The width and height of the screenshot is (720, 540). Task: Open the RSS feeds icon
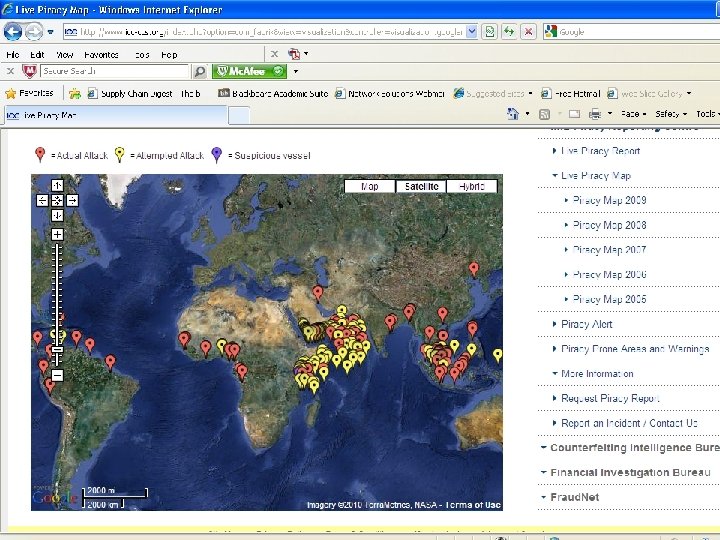pyautogui.click(x=544, y=114)
